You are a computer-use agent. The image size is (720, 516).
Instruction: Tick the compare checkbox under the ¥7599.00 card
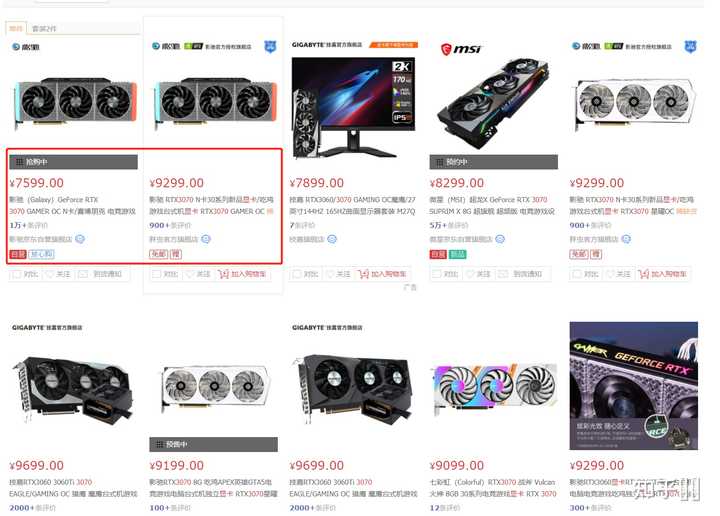[x=17, y=274]
